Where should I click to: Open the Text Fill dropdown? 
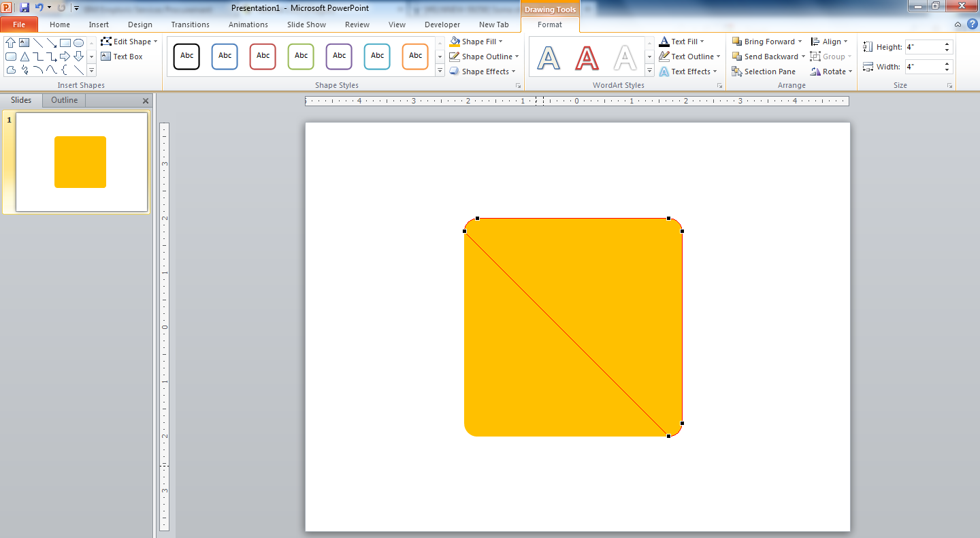[682, 42]
